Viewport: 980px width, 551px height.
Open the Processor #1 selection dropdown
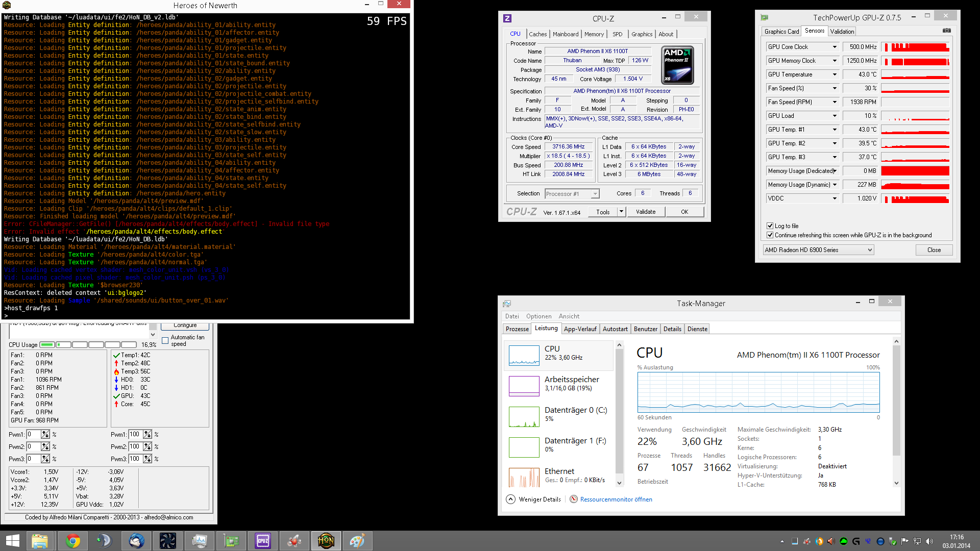coord(572,194)
